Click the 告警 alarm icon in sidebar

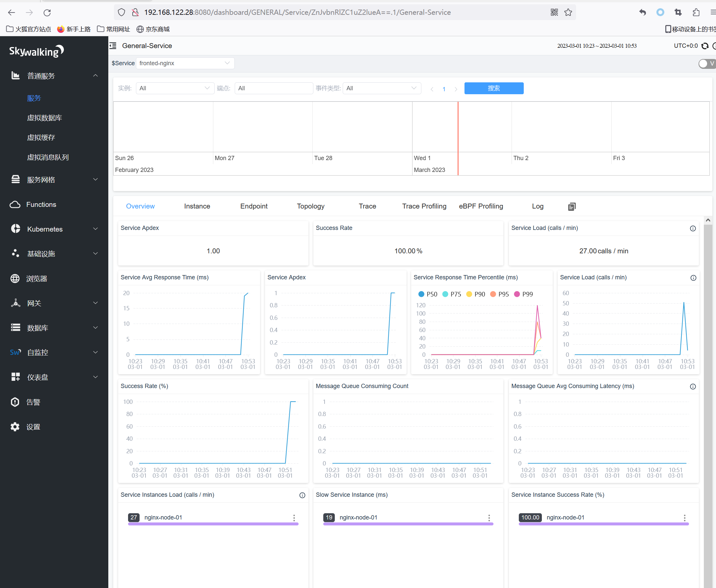point(15,402)
